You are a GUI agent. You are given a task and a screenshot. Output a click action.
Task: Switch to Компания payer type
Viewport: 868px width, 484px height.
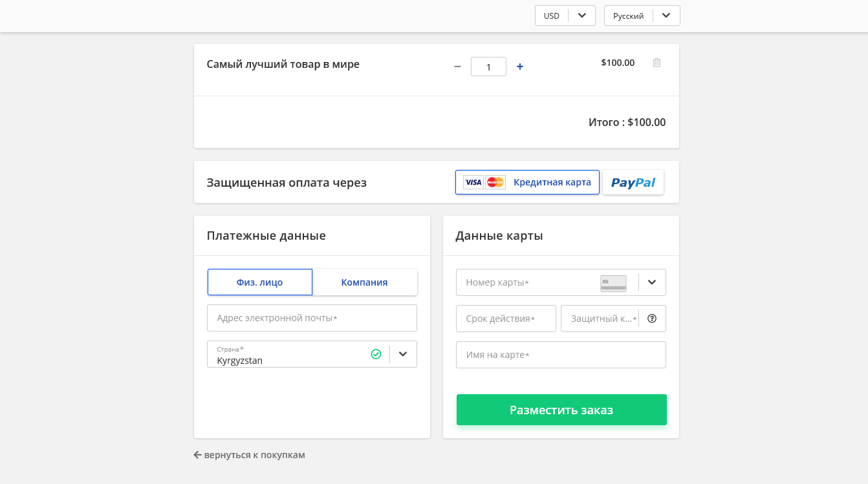tap(364, 282)
